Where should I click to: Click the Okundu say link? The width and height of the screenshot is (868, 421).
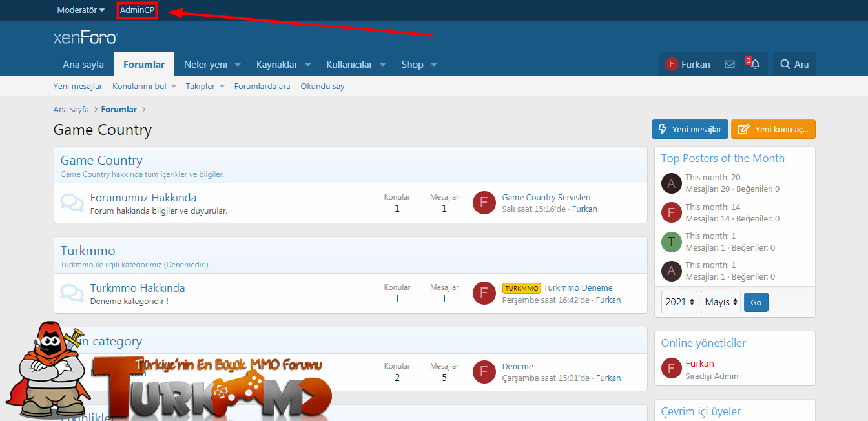322,87
